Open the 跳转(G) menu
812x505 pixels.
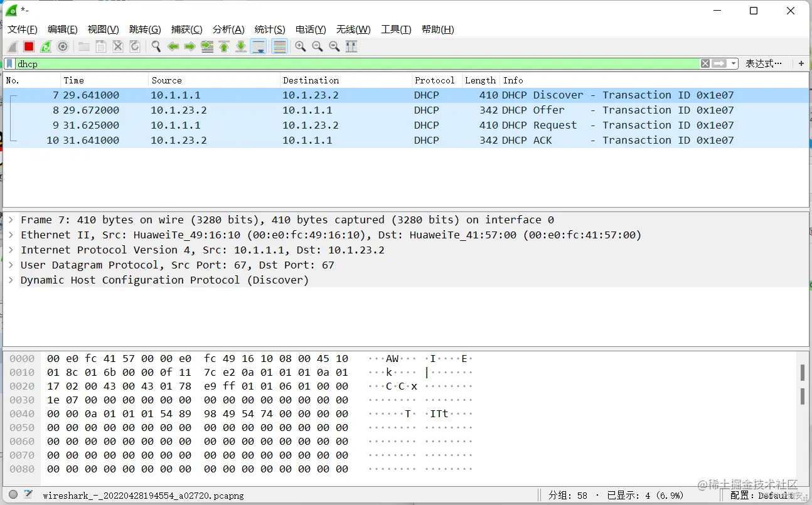pos(145,29)
